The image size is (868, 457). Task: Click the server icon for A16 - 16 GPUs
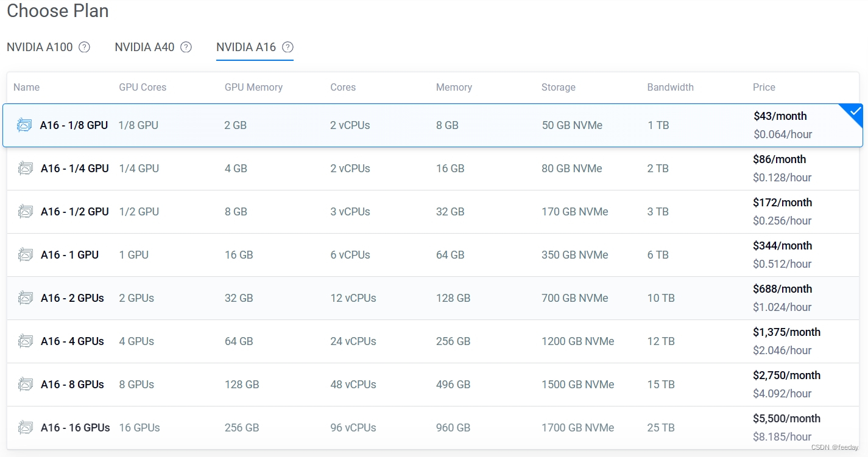click(x=25, y=428)
